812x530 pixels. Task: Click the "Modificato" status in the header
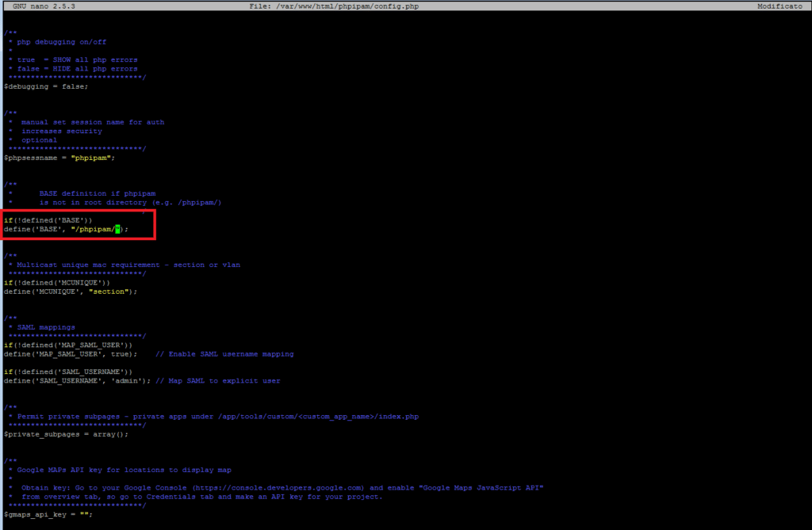pyautogui.click(x=779, y=6)
